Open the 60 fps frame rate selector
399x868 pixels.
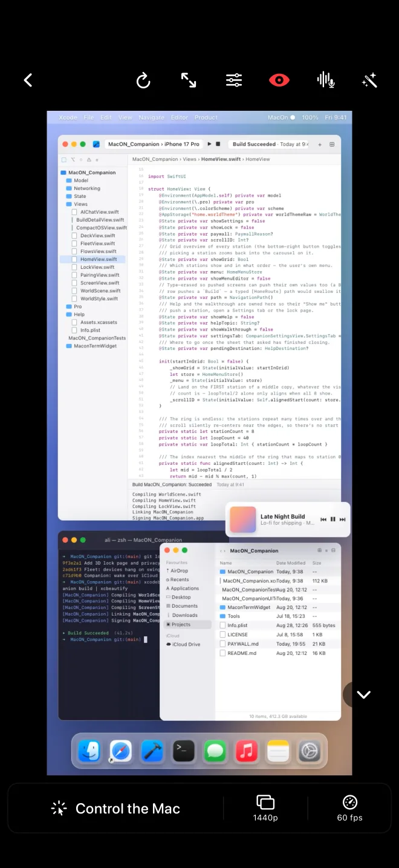pyautogui.click(x=350, y=808)
